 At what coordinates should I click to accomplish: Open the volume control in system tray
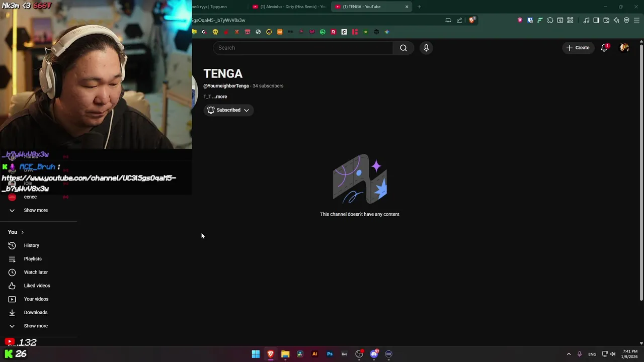613,354
